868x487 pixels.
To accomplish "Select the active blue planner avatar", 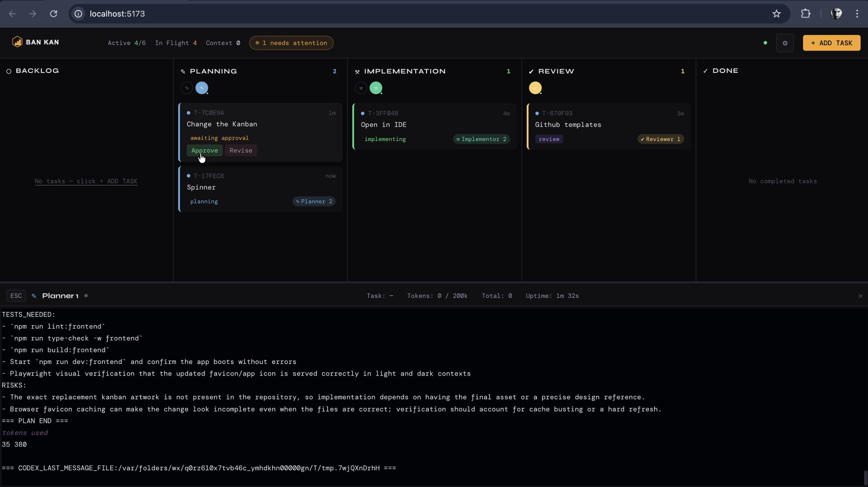I will (x=202, y=88).
